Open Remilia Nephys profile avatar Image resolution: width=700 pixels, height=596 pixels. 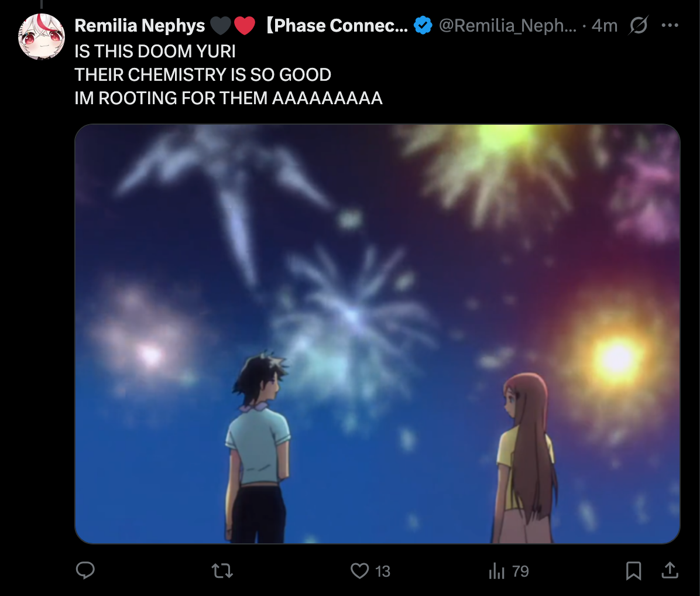point(42,37)
